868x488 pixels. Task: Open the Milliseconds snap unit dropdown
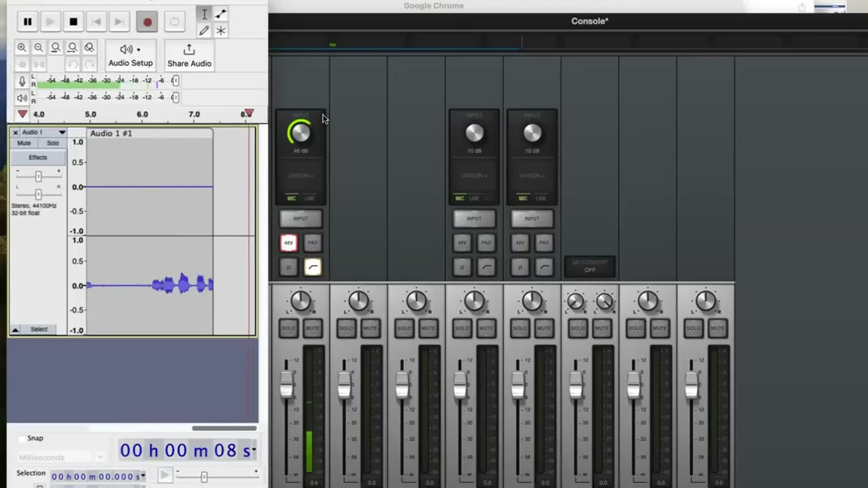61,457
